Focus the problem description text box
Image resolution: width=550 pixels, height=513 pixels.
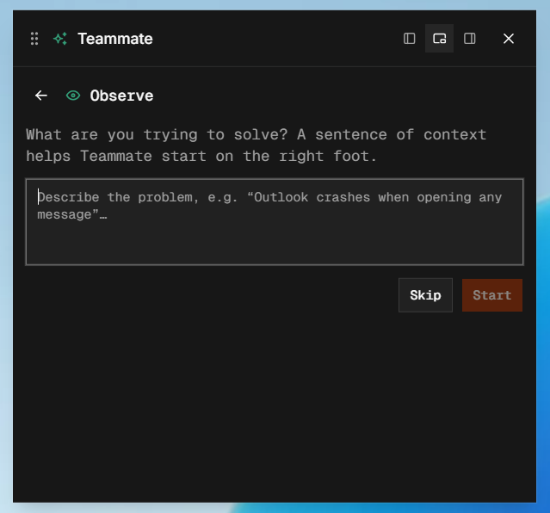(x=275, y=222)
